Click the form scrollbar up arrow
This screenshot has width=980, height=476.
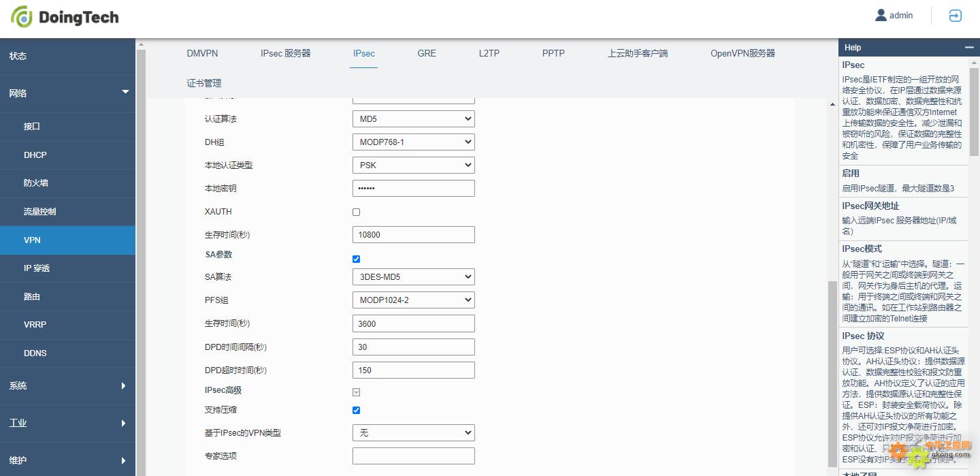click(x=832, y=104)
